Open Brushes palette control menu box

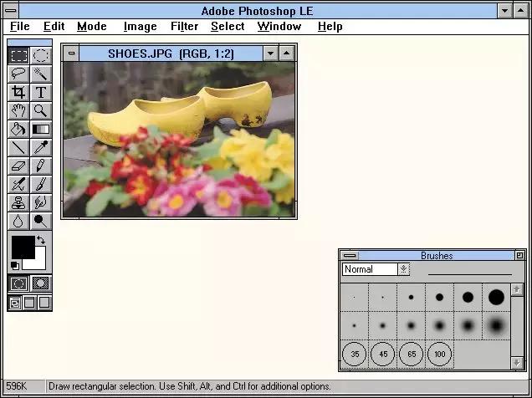click(349, 256)
